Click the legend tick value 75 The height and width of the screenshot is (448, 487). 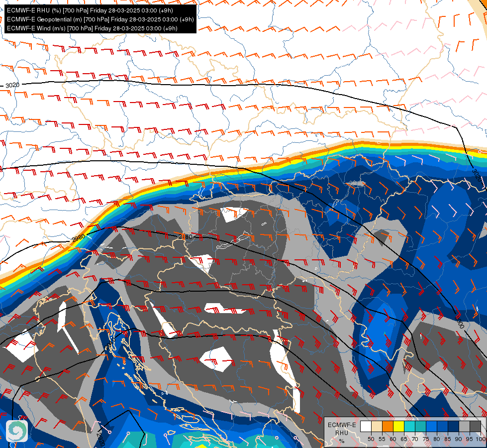click(x=426, y=439)
